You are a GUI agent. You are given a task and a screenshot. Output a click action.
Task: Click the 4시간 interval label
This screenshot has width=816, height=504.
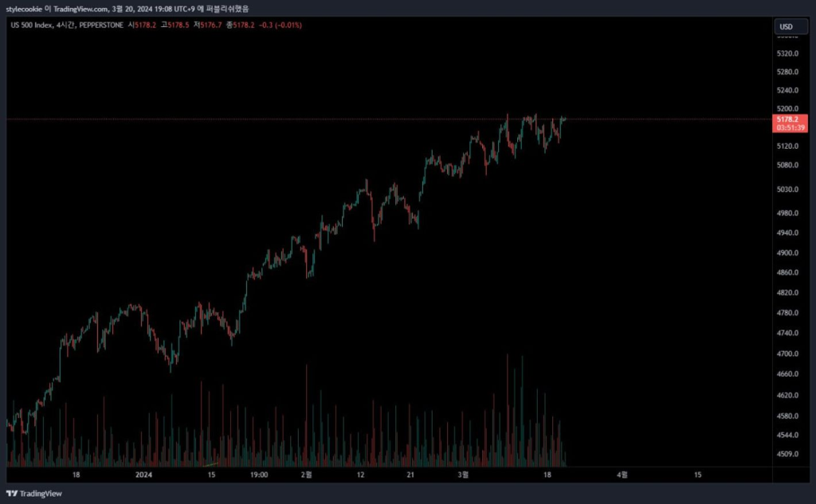[66, 25]
